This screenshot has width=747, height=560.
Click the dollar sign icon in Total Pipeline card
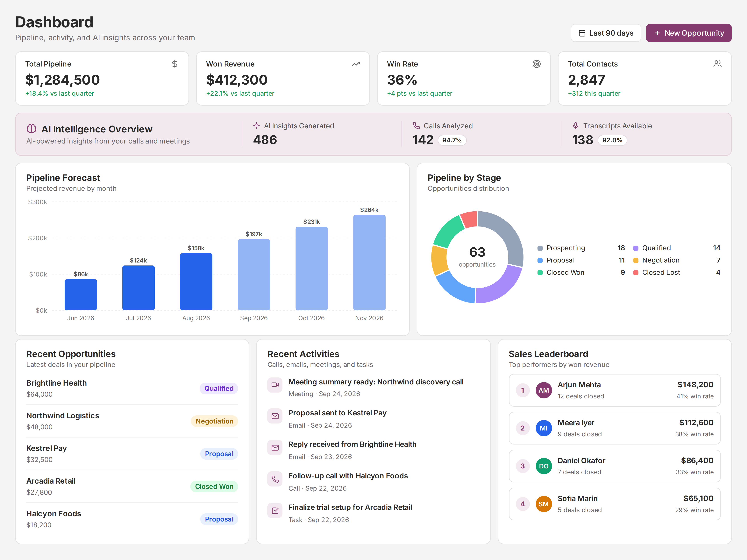point(175,64)
